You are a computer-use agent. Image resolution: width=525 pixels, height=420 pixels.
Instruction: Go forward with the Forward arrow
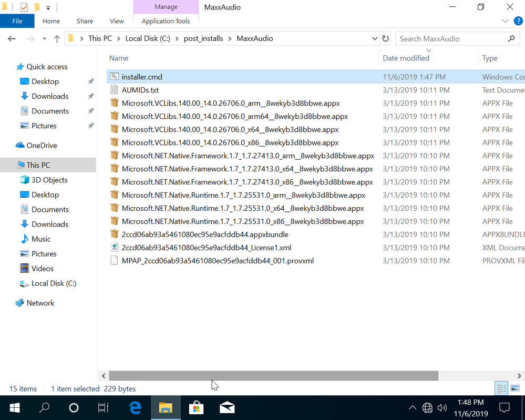[30, 39]
